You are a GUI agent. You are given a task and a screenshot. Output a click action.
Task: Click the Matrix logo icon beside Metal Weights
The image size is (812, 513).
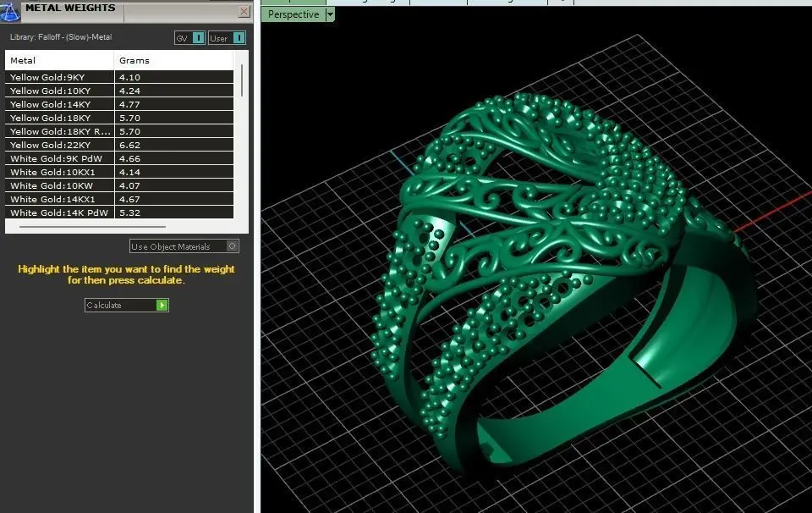[9, 11]
